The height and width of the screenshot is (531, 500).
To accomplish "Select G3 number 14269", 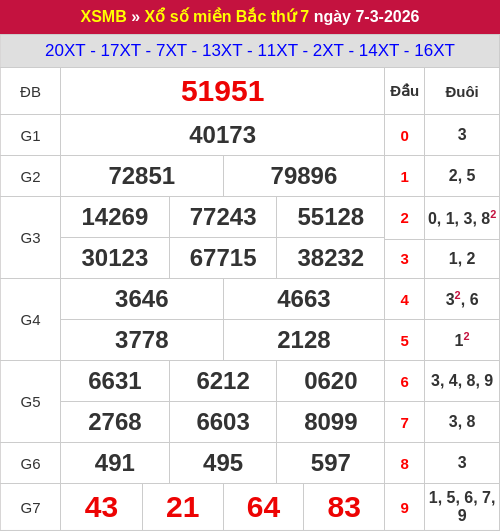I will (115, 217).
